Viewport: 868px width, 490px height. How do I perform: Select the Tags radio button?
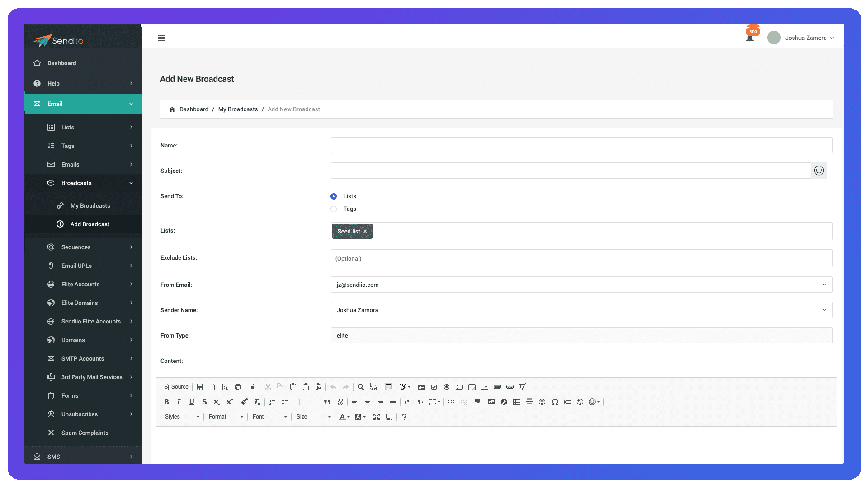coord(334,209)
